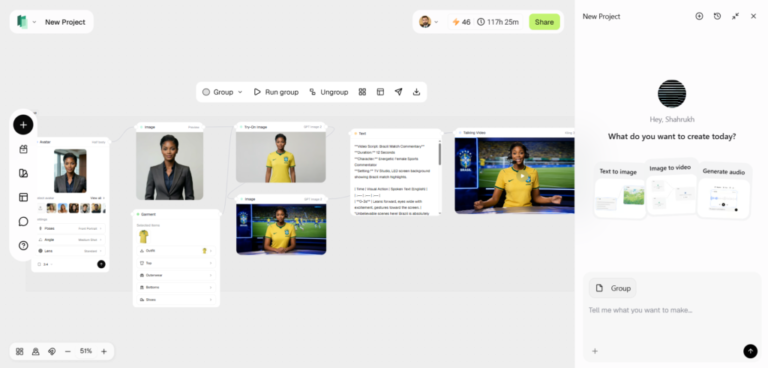Click the green Share button
This screenshot has width=768, height=368.
coord(544,22)
